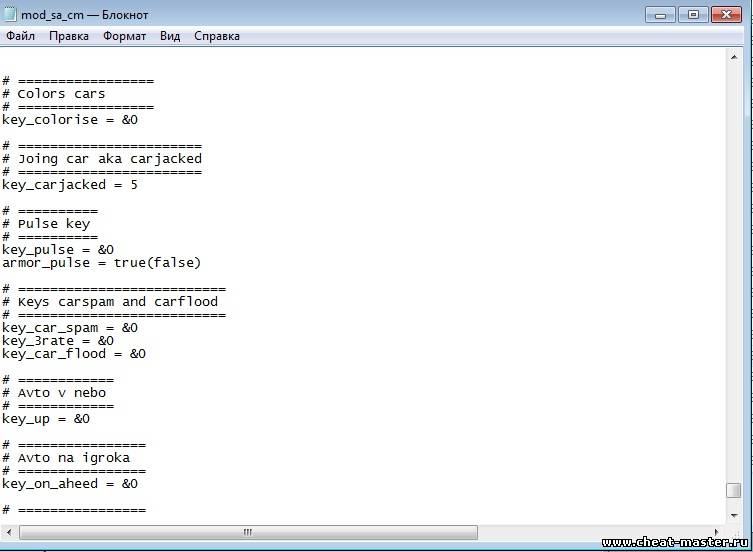
Task: Open the Файл menu
Action: point(20,36)
